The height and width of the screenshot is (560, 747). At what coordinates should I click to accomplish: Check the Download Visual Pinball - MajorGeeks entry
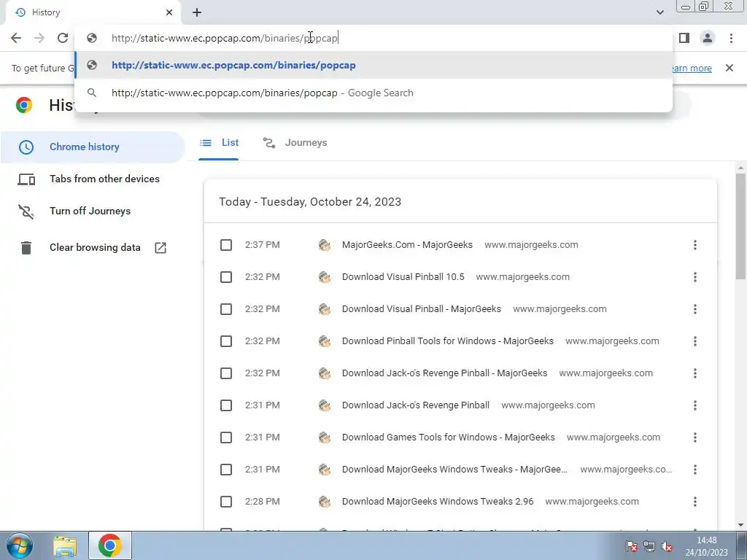pos(226,309)
